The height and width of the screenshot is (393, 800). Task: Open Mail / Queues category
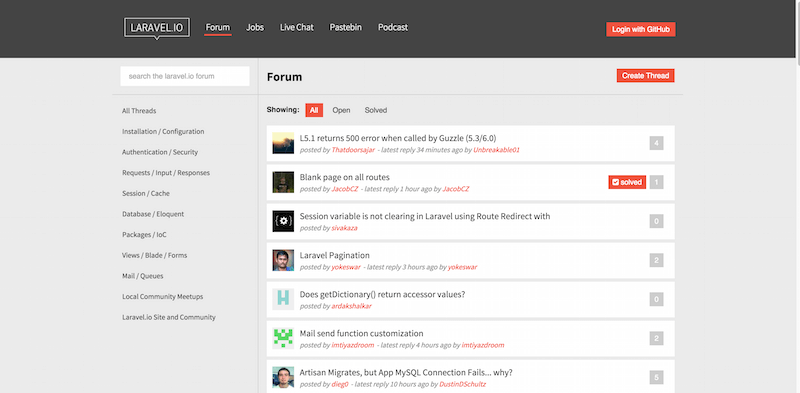pyautogui.click(x=142, y=276)
